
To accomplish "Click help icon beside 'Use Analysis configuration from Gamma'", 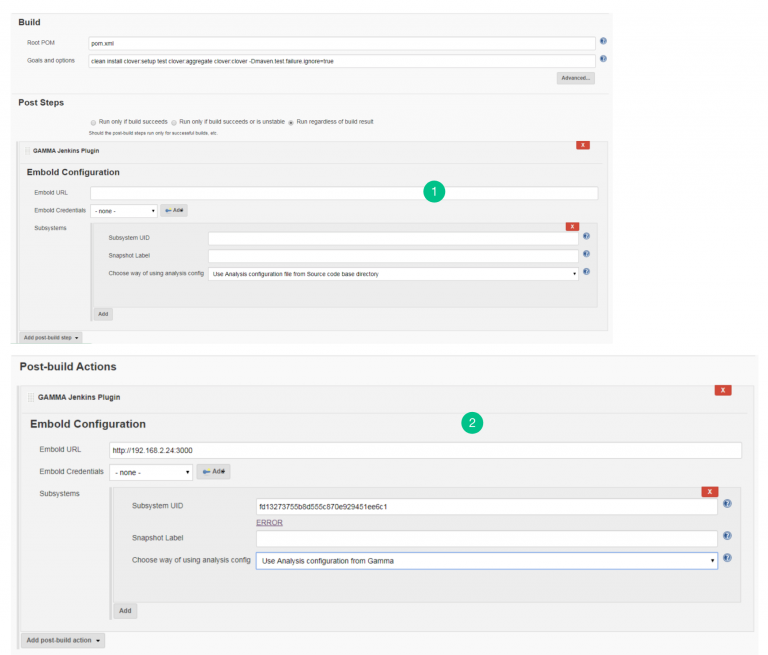I will [x=727, y=559].
